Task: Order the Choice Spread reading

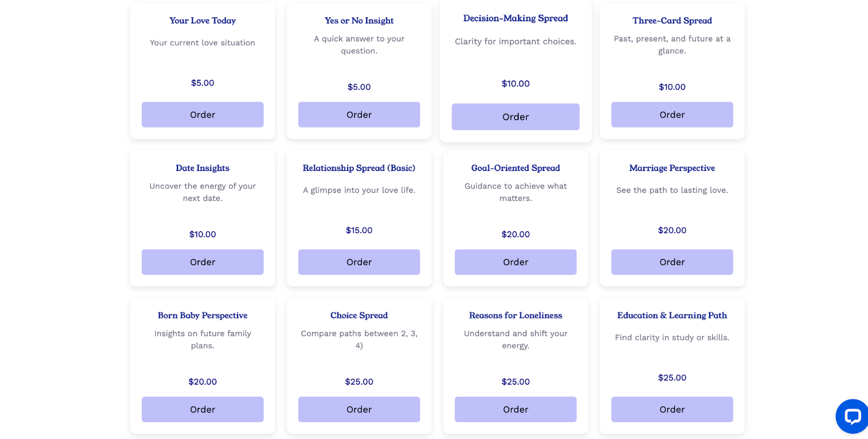Action: [x=359, y=409]
